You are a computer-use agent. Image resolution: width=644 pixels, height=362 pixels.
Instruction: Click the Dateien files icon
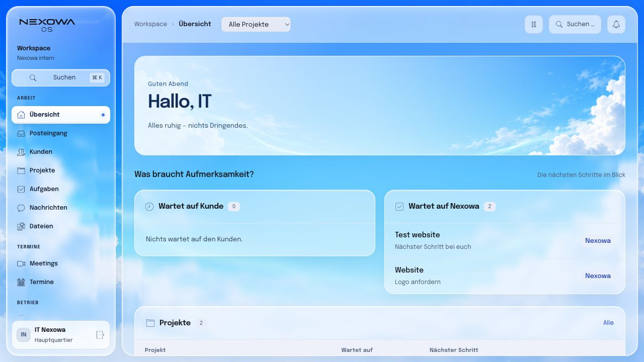tap(21, 226)
